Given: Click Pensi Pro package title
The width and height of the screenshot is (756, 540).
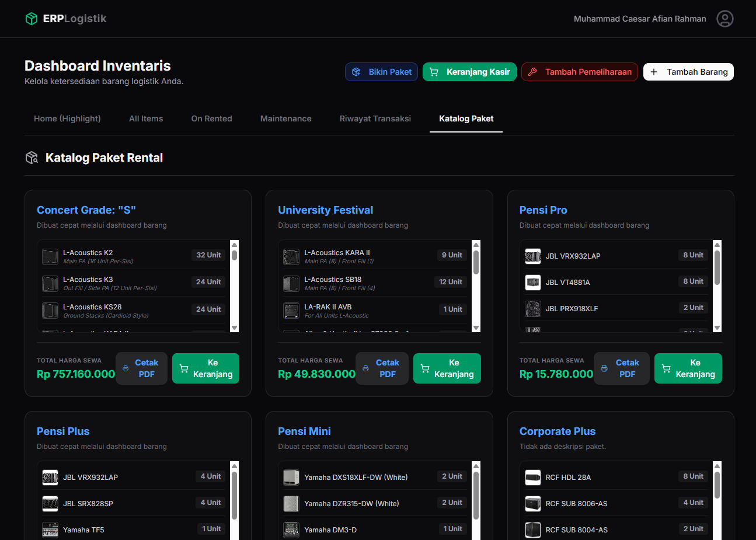Looking at the screenshot, I should click(x=543, y=210).
